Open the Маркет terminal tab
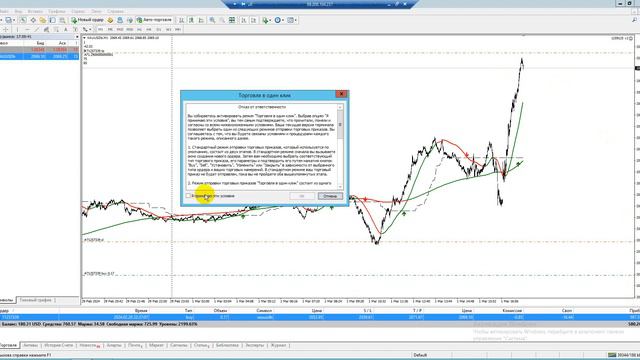Screen dimensions: 640x360 point(156,345)
